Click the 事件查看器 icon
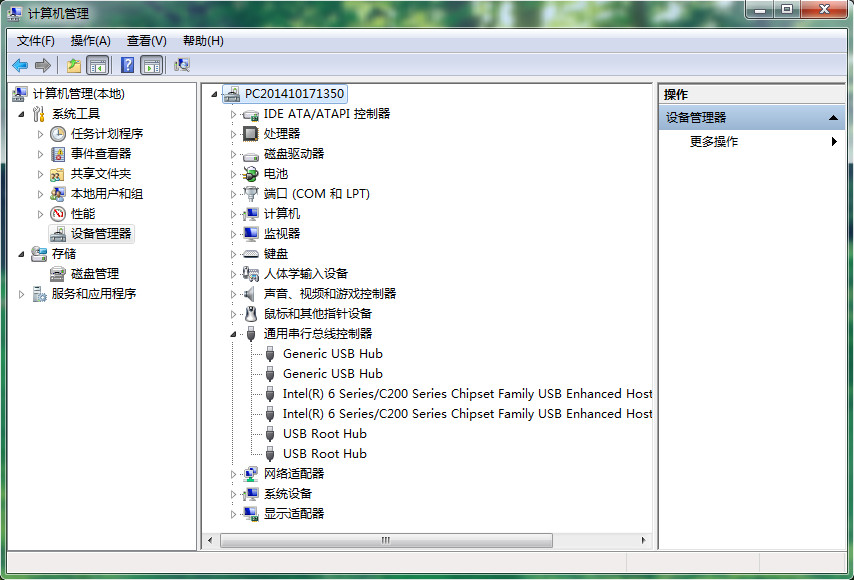The width and height of the screenshot is (854, 580). tap(58, 154)
